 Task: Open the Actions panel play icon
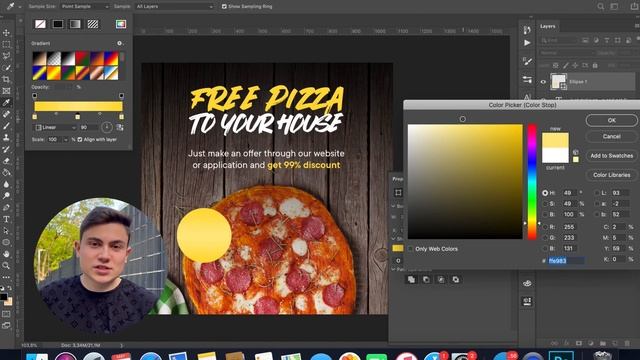coord(527,42)
